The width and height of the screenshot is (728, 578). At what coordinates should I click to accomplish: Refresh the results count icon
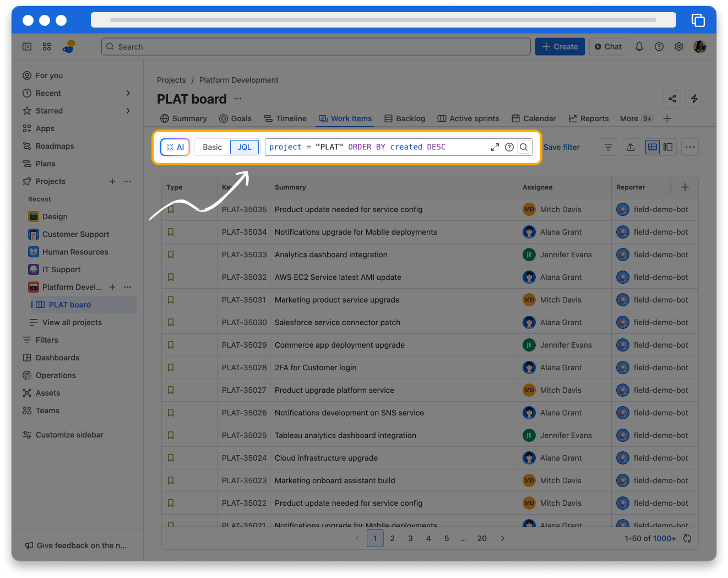[687, 538]
